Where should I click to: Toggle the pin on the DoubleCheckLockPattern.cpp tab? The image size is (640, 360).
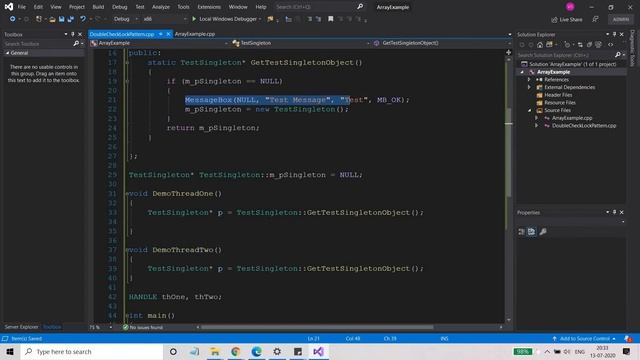161,34
